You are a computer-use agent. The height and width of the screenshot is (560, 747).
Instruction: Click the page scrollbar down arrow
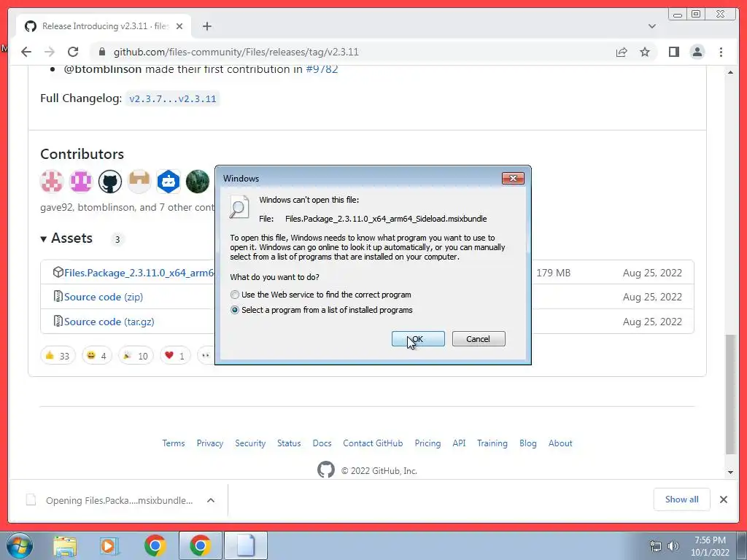[x=730, y=472]
